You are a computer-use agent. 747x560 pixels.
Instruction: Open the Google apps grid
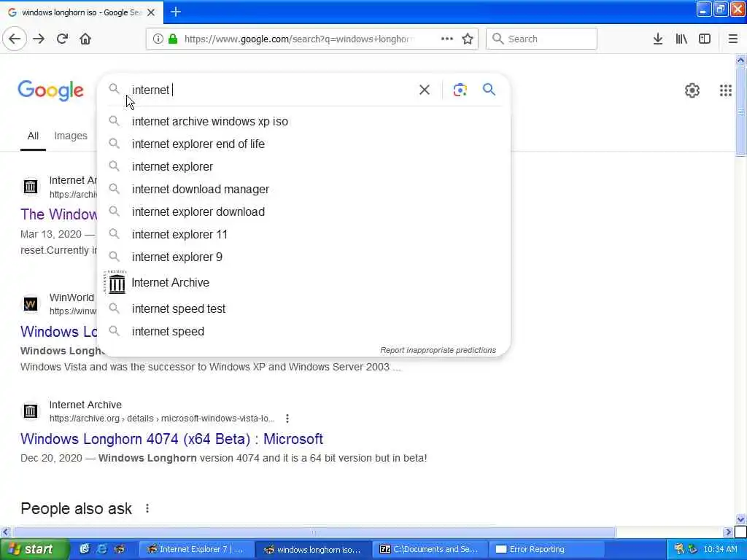pyautogui.click(x=726, y=90)
